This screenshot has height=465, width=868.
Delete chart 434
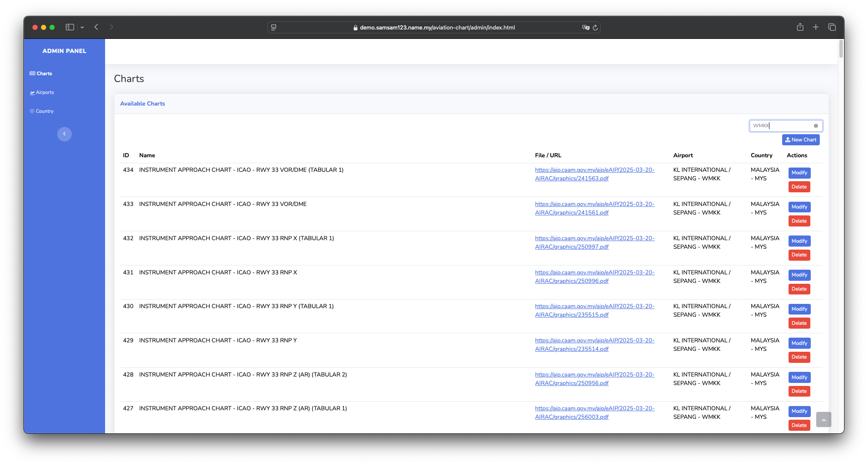pyautogui.click(x=799, y=187)
